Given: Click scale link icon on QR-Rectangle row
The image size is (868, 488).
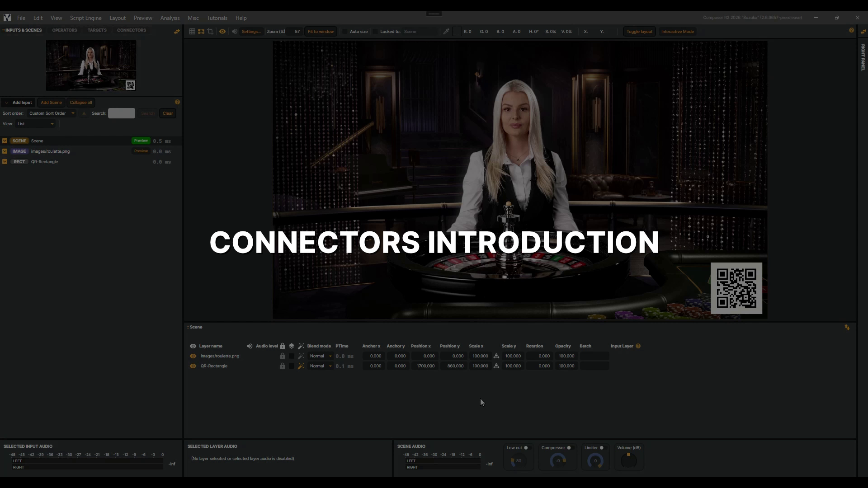Looking at the screenshot, I should (496, 366).
